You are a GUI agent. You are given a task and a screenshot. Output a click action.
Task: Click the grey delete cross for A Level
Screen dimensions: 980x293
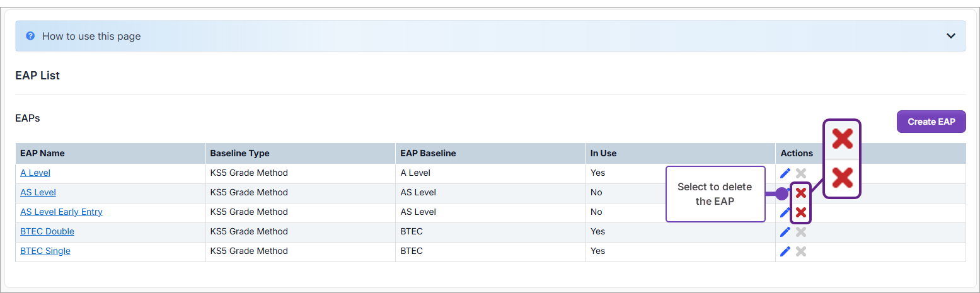801,173
